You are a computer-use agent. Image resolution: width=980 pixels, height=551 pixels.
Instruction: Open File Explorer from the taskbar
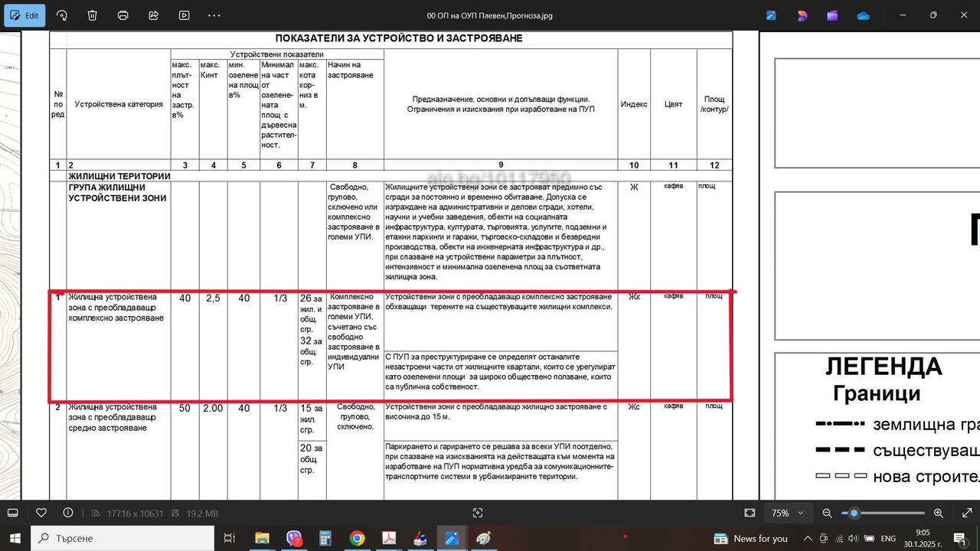(262, 538)
